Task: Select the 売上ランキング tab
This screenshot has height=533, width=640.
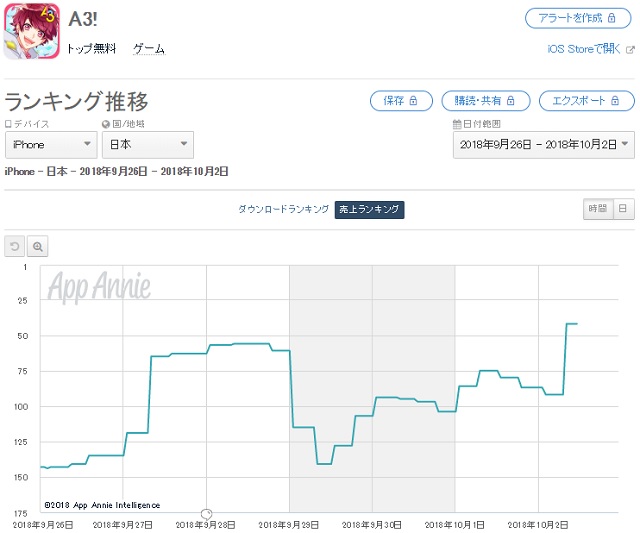Action: click(x=369, y=210)
